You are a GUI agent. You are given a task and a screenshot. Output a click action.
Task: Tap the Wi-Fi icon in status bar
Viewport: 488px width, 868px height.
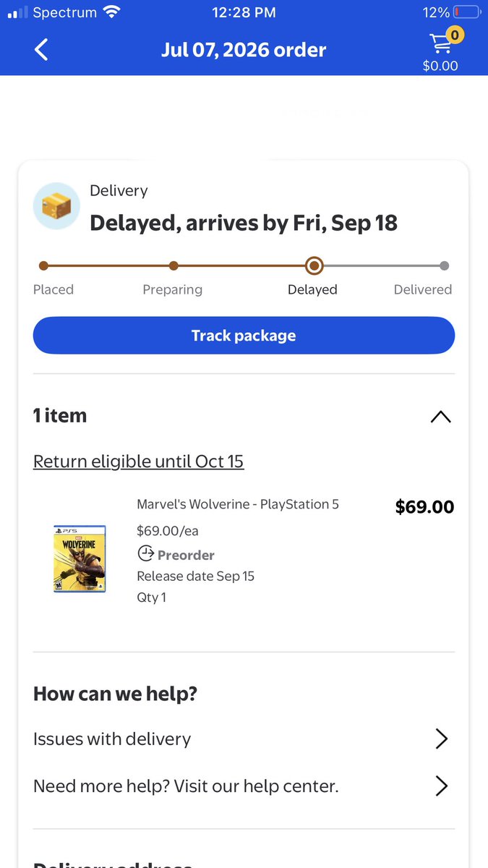point(111,12)
